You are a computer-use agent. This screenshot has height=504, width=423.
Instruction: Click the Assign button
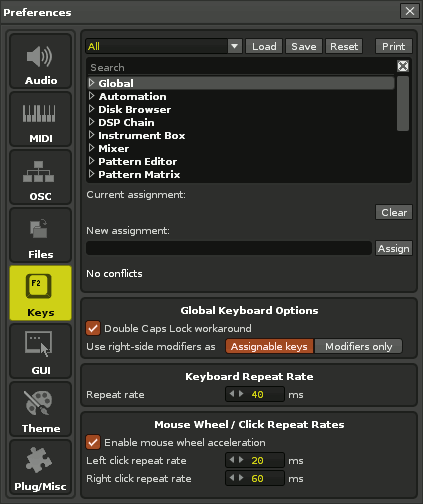394,248
